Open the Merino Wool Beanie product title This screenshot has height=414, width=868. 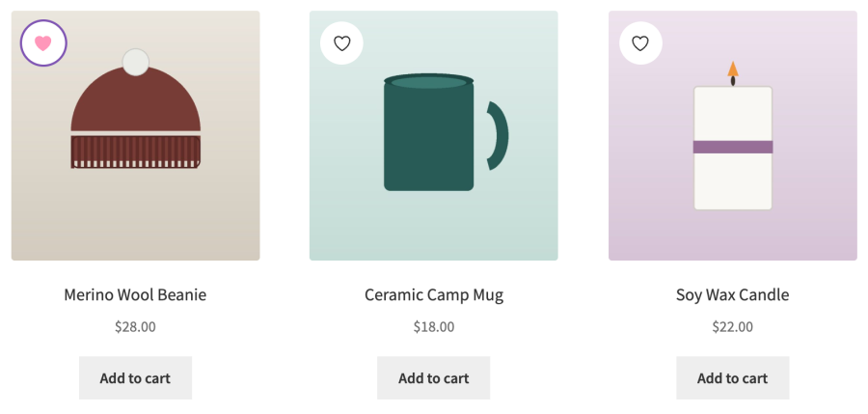[x=135, y=294]
